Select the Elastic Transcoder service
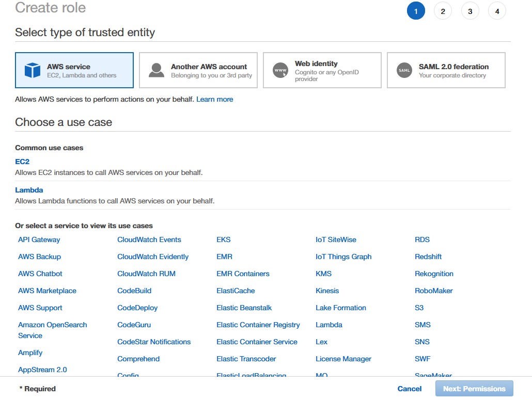 (x=246, y=359)
